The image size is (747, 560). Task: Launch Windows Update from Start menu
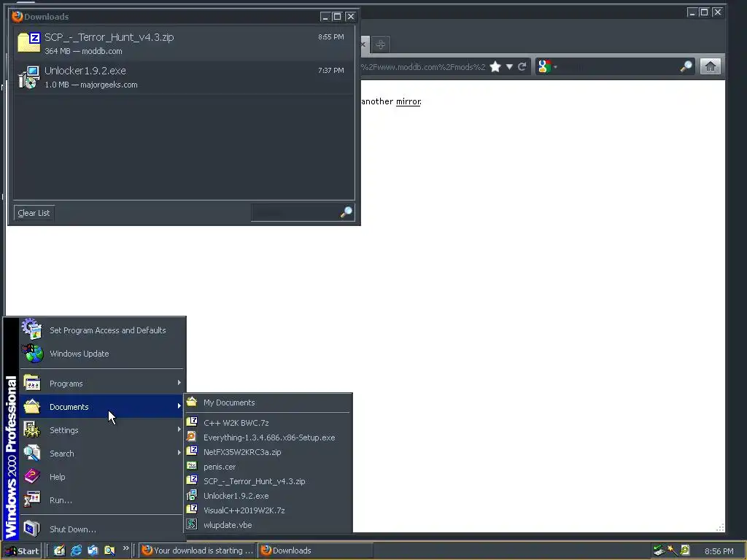coord(102,354)
